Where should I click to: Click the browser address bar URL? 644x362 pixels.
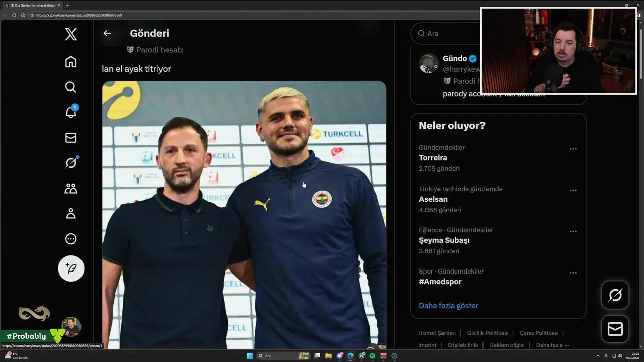79,15
